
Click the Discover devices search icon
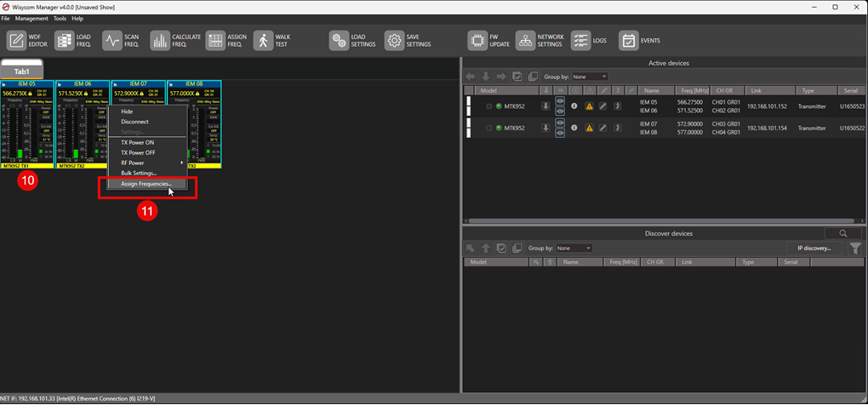click(x=843, y=233)
